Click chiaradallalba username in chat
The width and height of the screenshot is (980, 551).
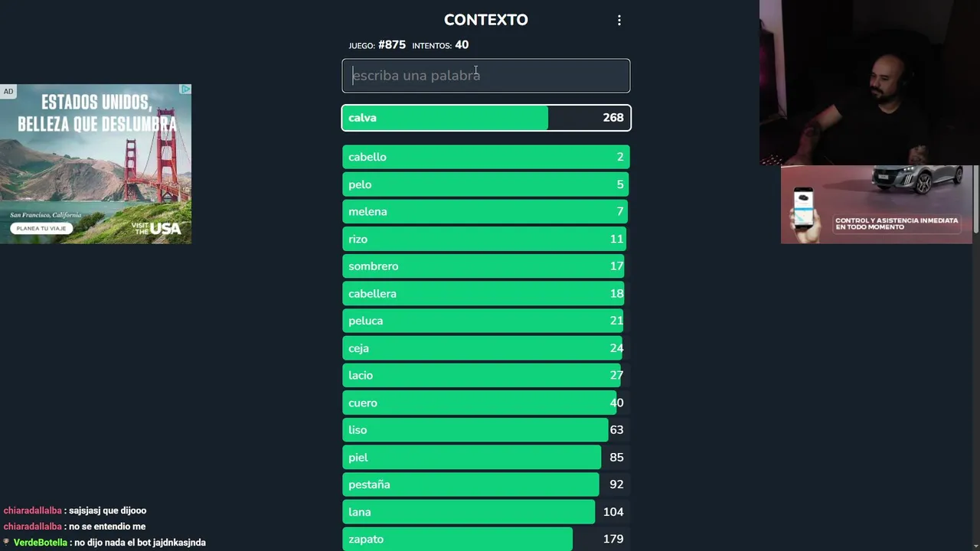pos(32,510)
